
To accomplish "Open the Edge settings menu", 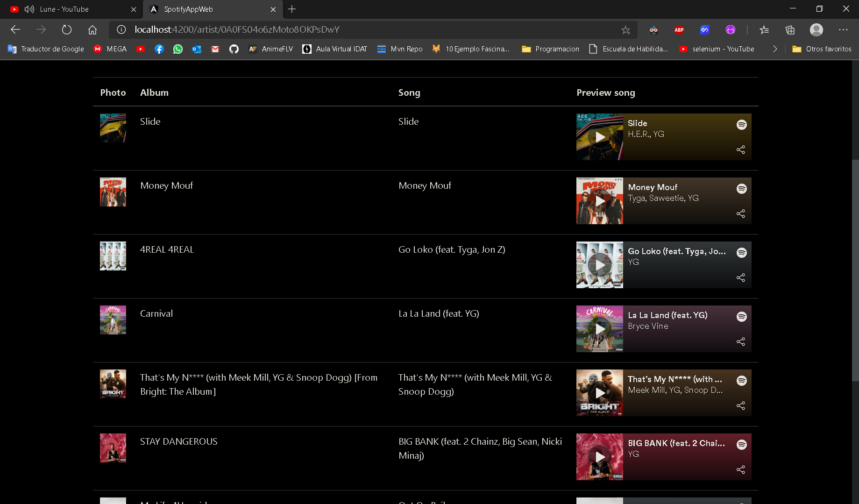I will [x=843, y=29].
